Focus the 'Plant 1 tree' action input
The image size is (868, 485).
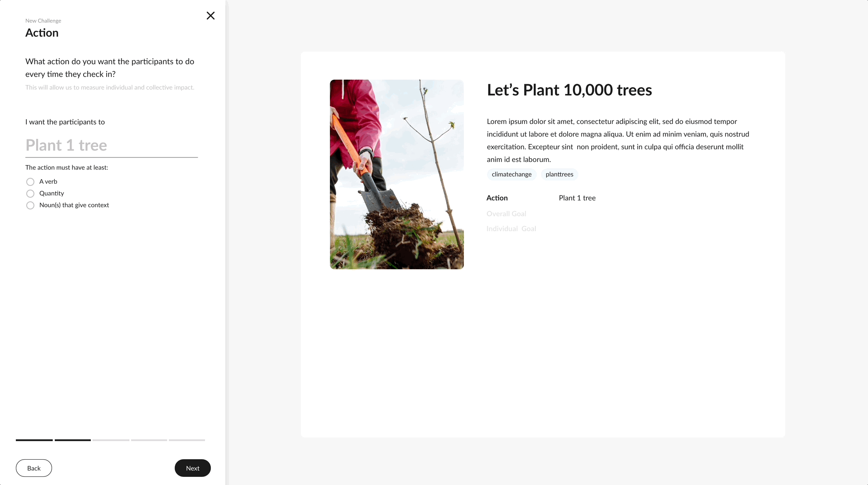(111, 145)
